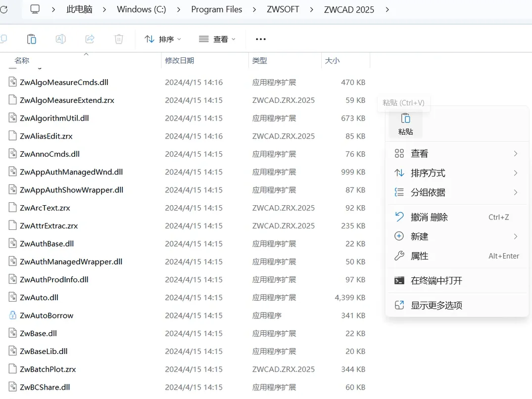Open the 排序方式 submenu
532x399 pixels.
(457, 173)
